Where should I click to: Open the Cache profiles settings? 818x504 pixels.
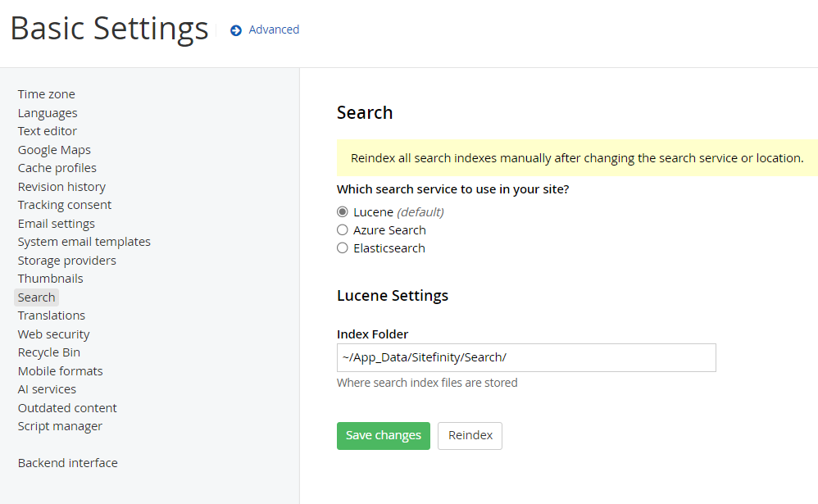tap(57, 167)
